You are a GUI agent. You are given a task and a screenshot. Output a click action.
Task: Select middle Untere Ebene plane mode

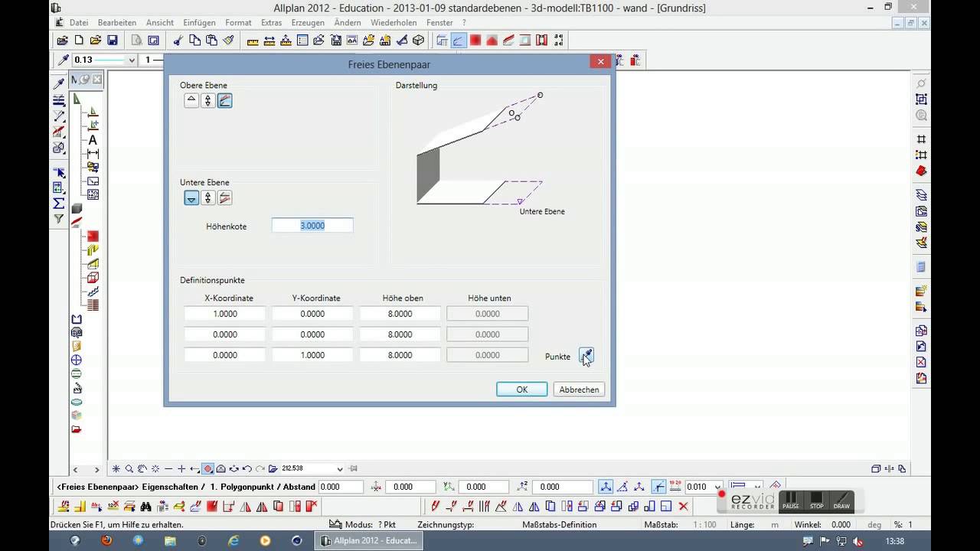[207, 198]
